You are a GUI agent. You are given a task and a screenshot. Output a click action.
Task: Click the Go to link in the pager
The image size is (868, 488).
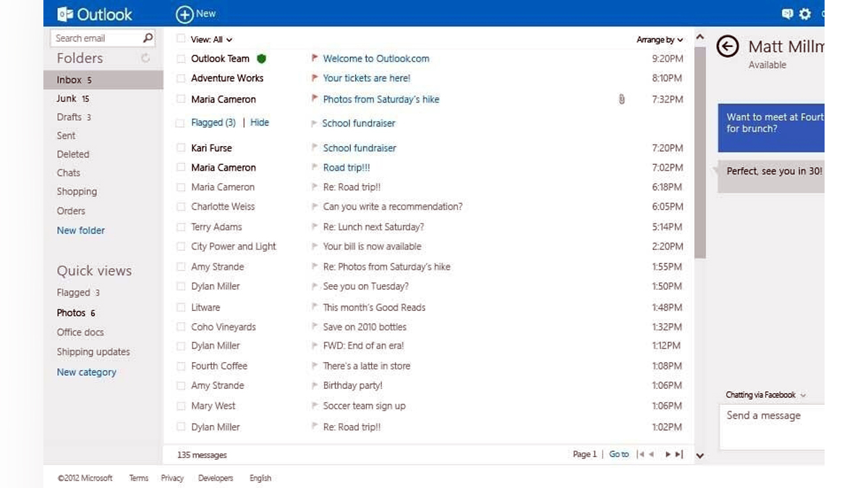618,454
